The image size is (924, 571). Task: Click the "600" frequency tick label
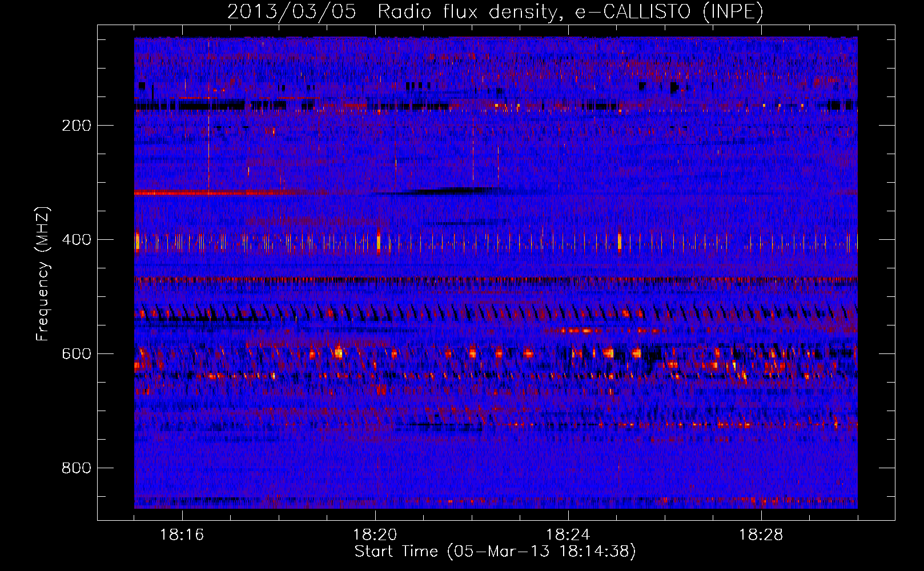[77, 354]
